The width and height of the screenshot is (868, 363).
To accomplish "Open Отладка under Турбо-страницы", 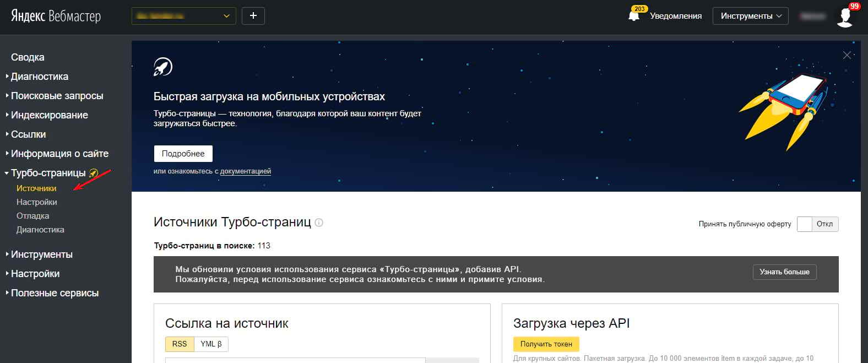I will pos(32,216).
